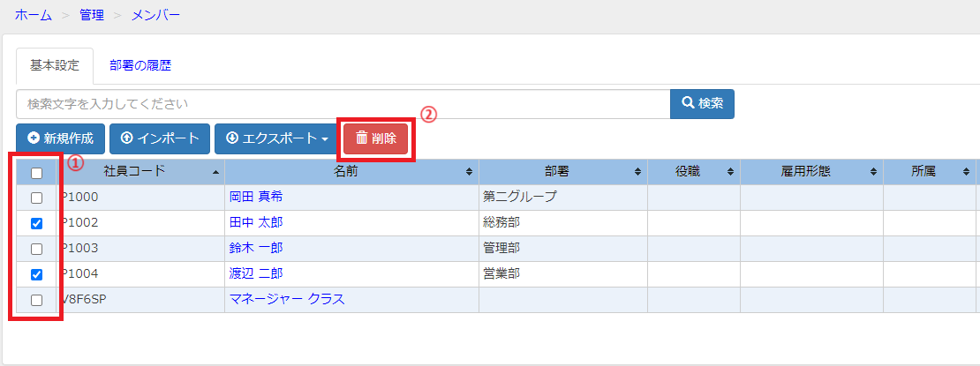The height and width of the screenshot is (366, 980).
Task: Sort by 部署 column arrows
Action: pyautogui.click(x=638, y=172)
